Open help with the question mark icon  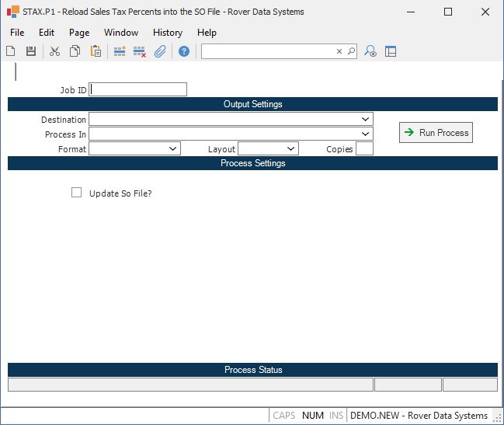click(x=184, y=51)
